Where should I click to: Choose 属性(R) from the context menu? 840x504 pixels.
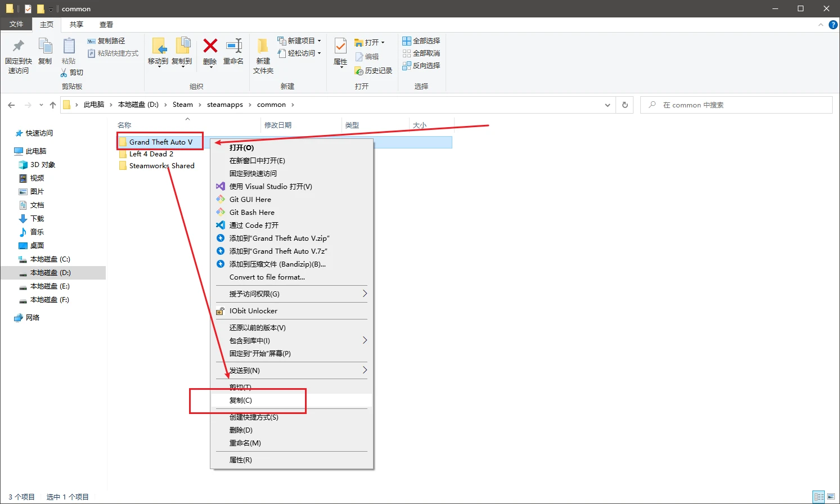point(291,460)
